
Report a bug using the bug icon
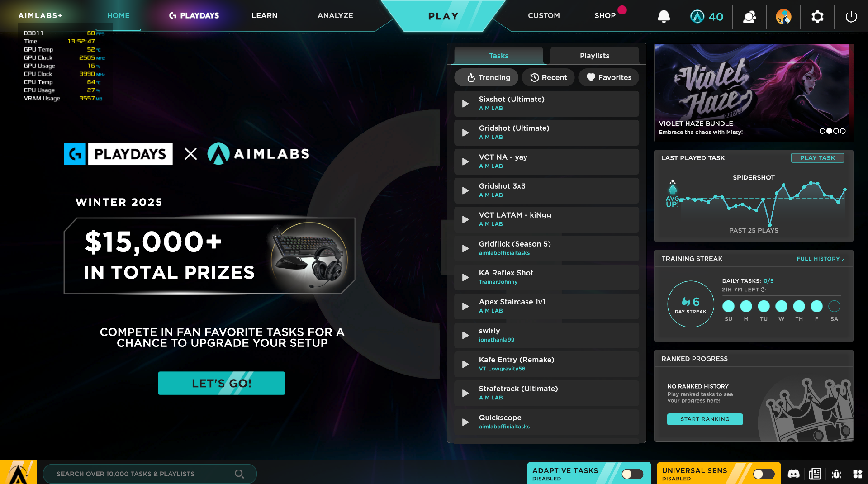point(836,474)
